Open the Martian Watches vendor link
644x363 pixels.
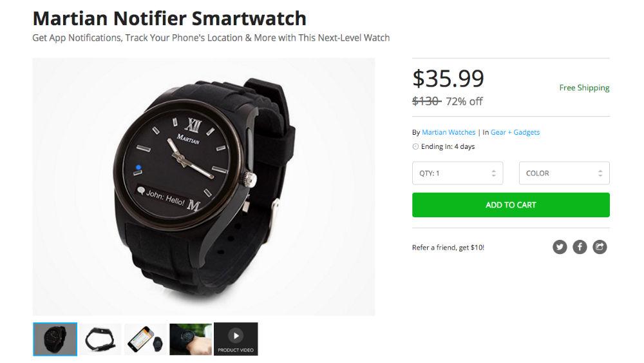click(x=448, y=132)
